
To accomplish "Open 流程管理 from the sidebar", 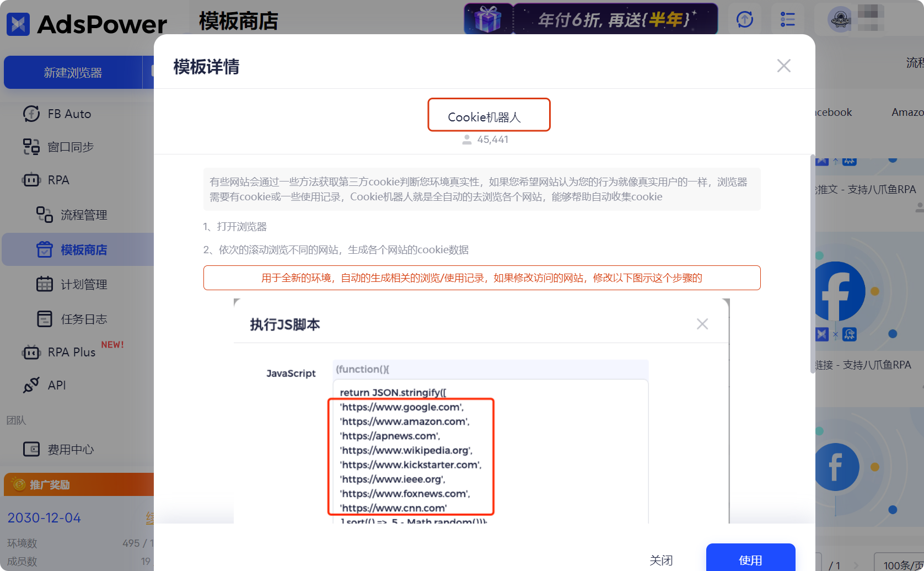I will [x=44, y=215].
